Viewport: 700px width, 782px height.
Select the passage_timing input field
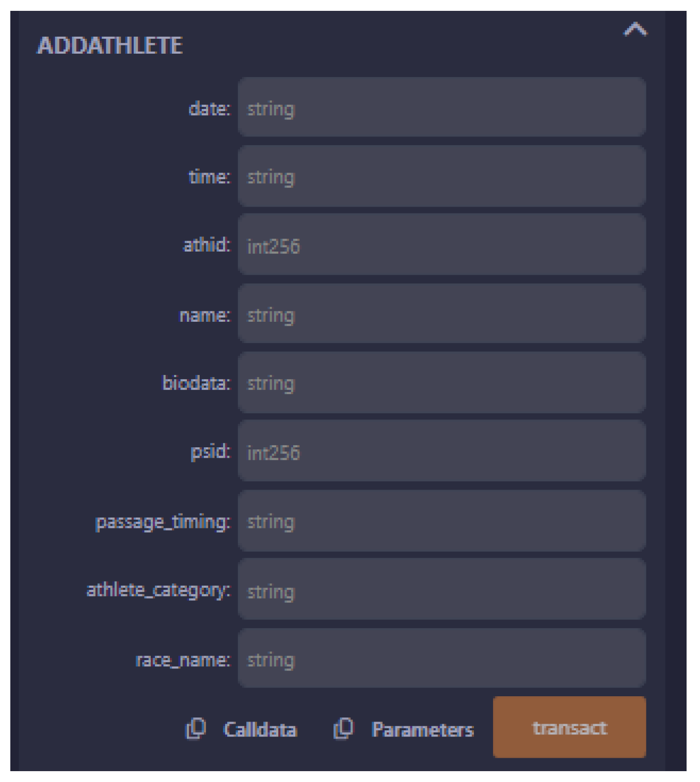[x=441, y=521]
